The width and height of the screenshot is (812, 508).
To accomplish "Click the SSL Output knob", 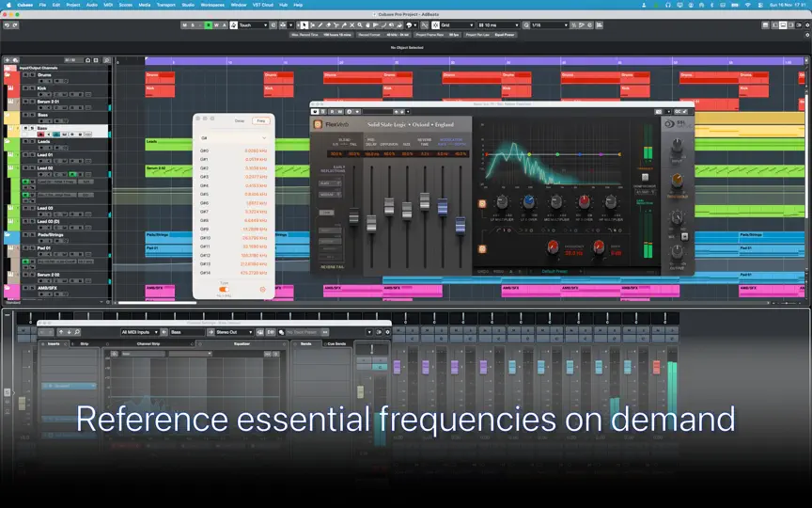I will 677,252.
